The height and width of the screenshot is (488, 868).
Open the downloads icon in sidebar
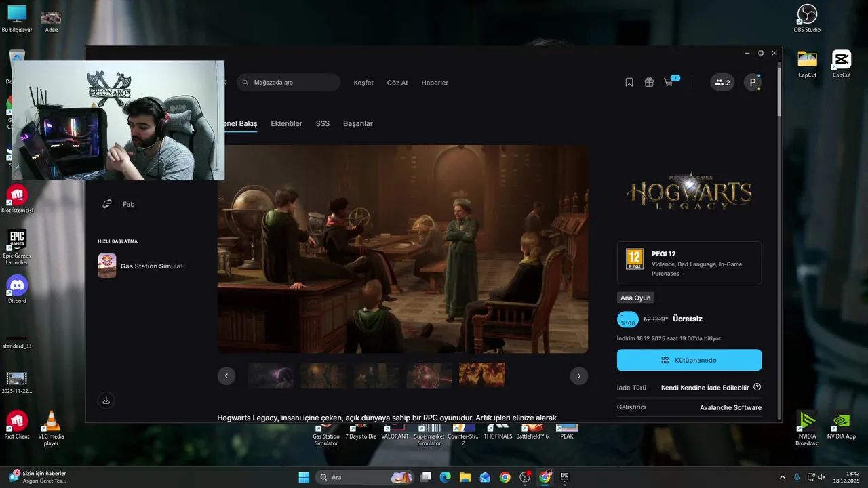tap(106, 401)
